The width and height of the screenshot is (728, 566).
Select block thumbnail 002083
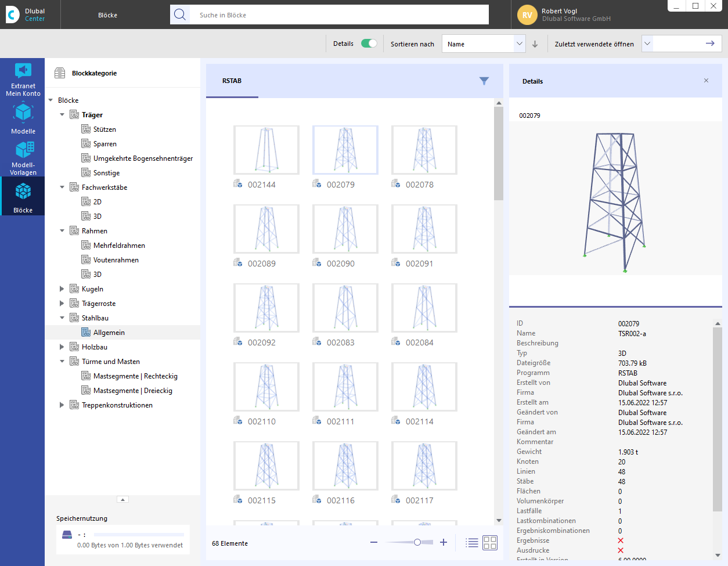[x=345, y=308]
